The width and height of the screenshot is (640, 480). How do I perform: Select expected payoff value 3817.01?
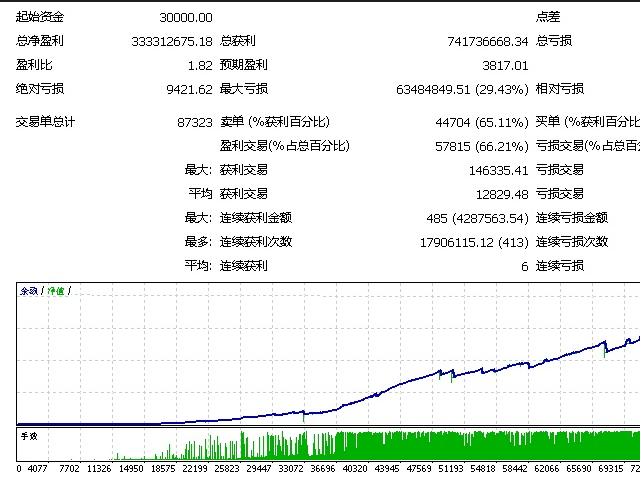505,66
